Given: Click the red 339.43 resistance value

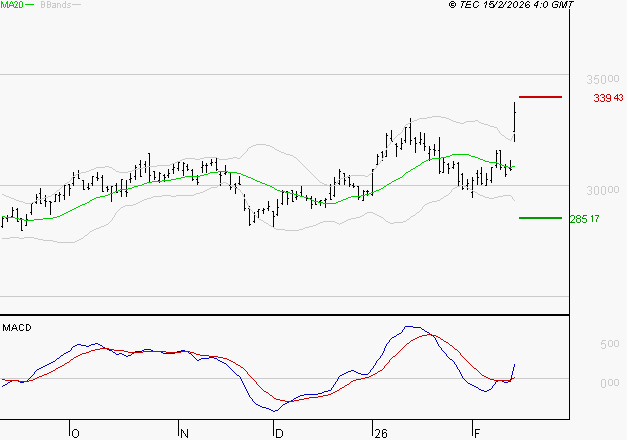Looking at the screenshot, I should [x=608, y=98].
